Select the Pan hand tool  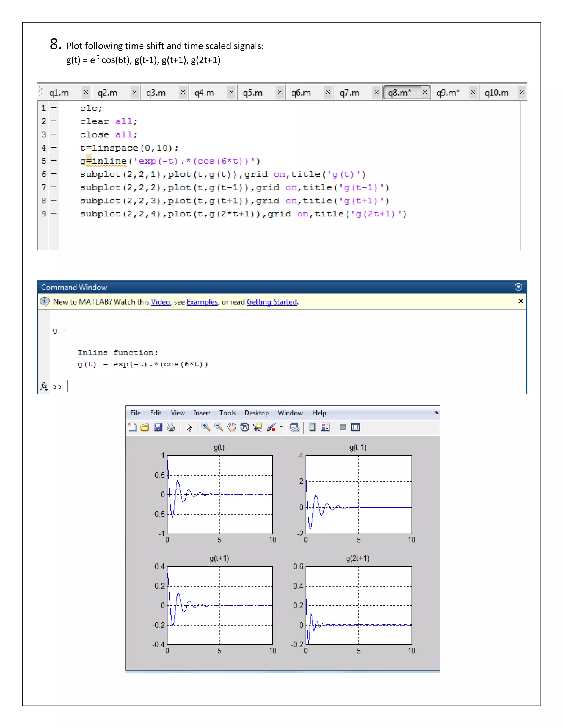[x=231, y=427]
